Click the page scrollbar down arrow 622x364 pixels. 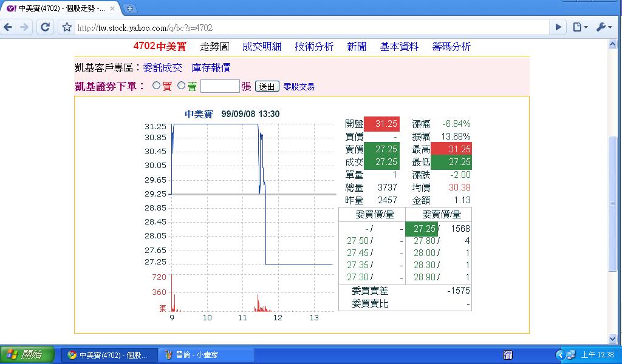(612, 339)
